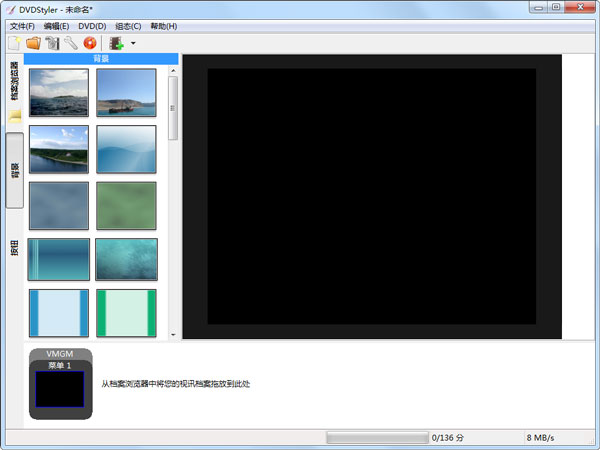Click the red Burn DVD disc icon

pyautogui.click(x=90, y=43)
